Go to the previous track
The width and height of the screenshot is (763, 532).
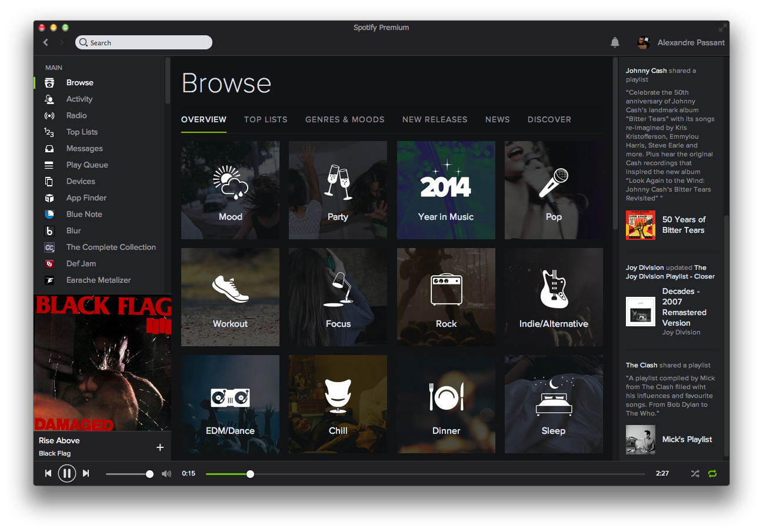(48, 473)
